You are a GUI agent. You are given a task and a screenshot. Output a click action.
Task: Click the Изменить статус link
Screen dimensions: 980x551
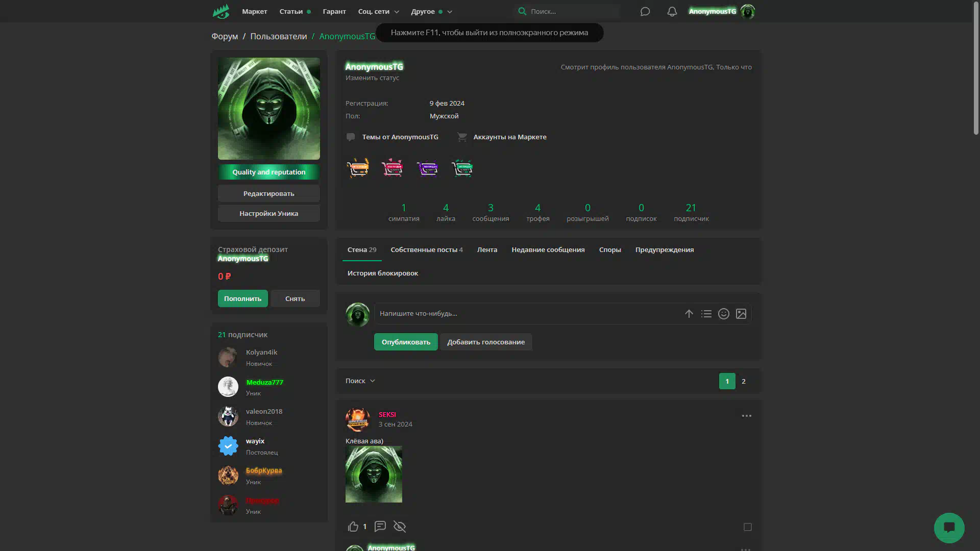point(372,78)
